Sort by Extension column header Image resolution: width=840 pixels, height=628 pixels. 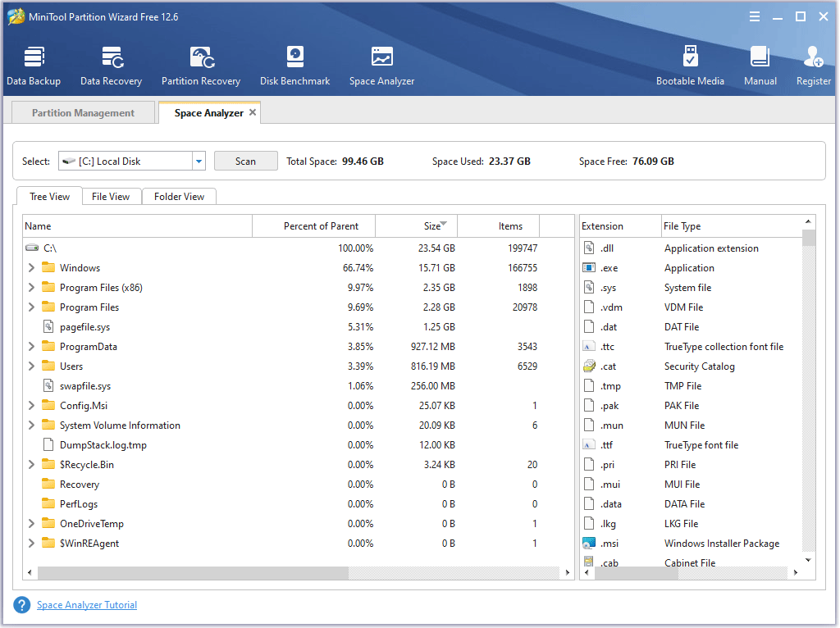pyautogui.click(x=620, y=226)
